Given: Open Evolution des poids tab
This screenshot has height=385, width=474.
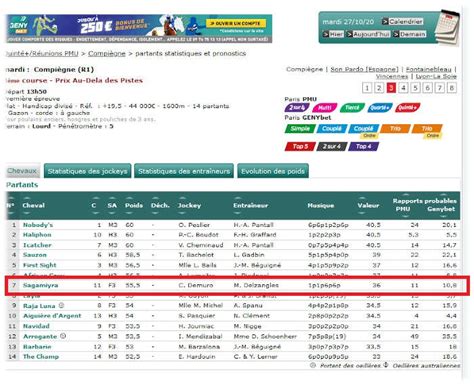Looking at the screenshot, I should click(273, 171).
